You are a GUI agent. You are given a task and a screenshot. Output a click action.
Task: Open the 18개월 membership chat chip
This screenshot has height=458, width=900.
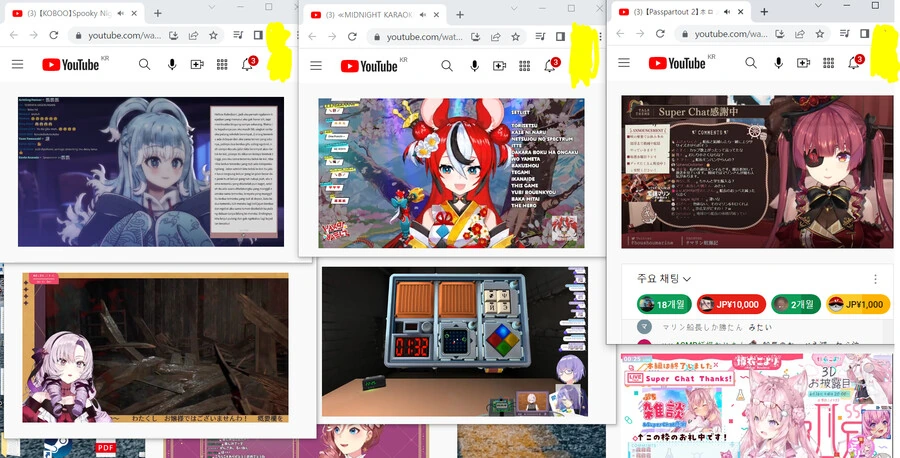664,304
